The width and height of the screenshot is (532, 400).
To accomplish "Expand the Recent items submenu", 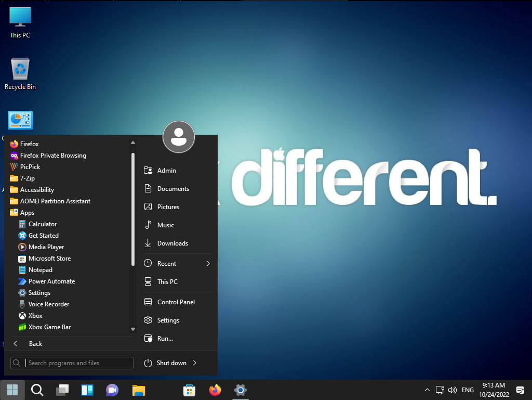I will coord(208,264).
